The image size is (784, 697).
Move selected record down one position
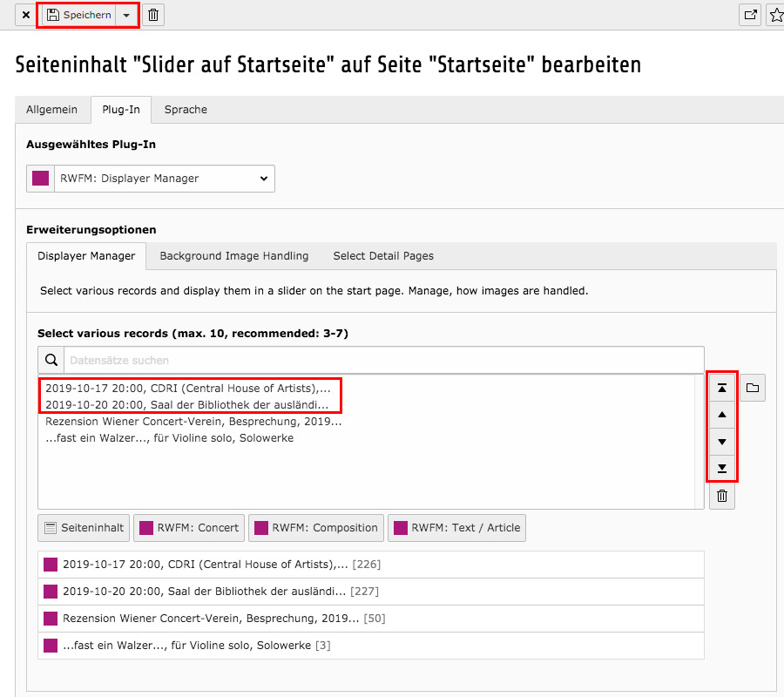coord(722,442)
